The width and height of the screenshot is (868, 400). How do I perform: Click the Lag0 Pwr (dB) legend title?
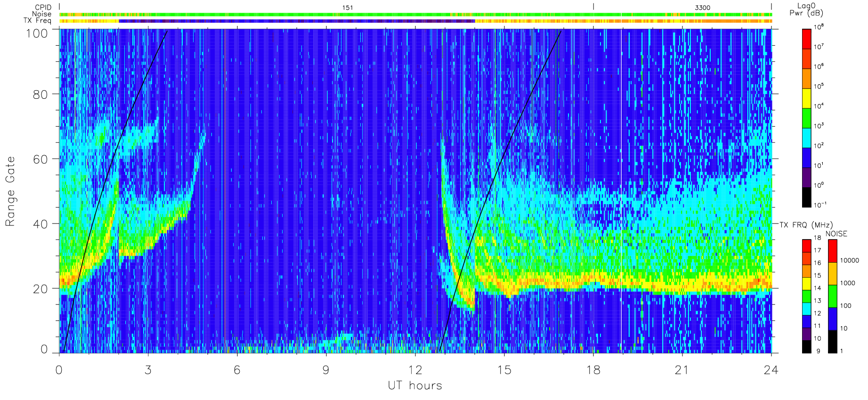806,9
